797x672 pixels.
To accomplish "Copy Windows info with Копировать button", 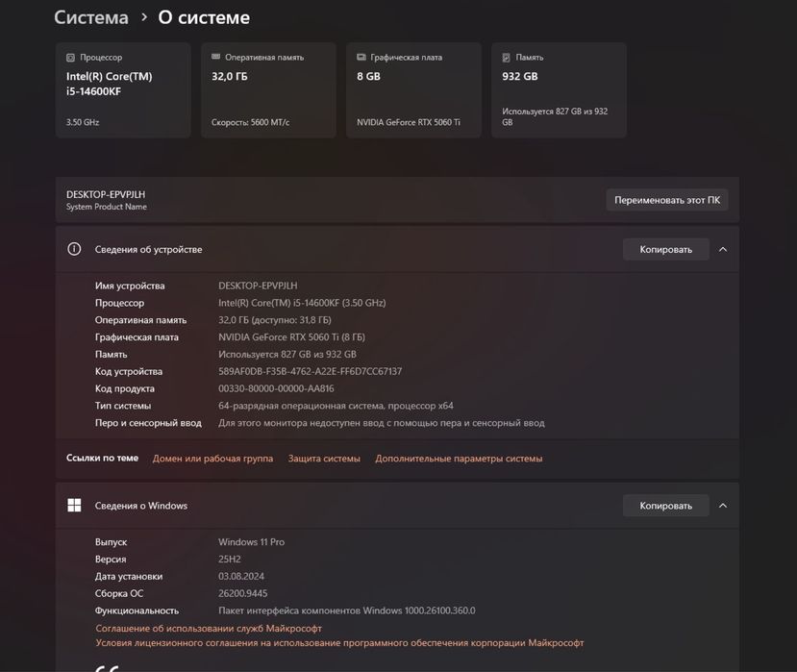I will click(x=666, y=506).
